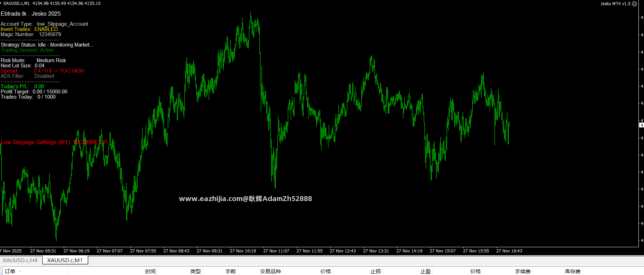Click the 价格 header right of 止盈
The width and height of the screenshot is (644, 275).
[475, 271]
